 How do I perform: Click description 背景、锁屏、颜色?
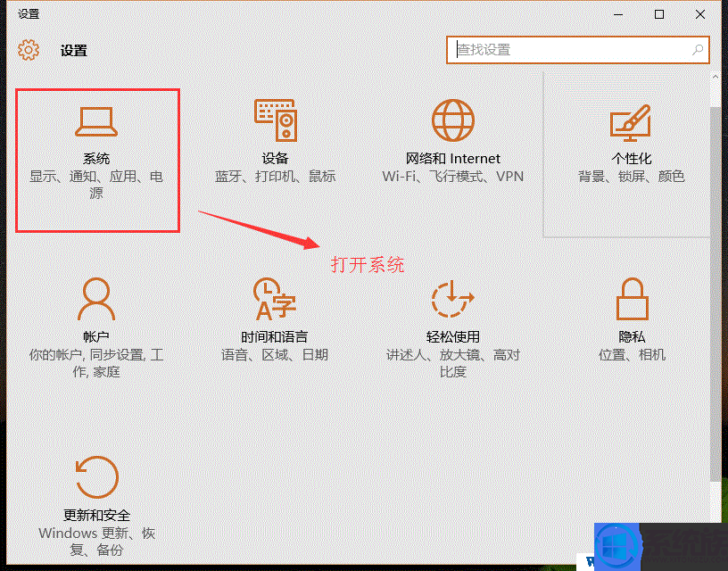tap(632, 177)
